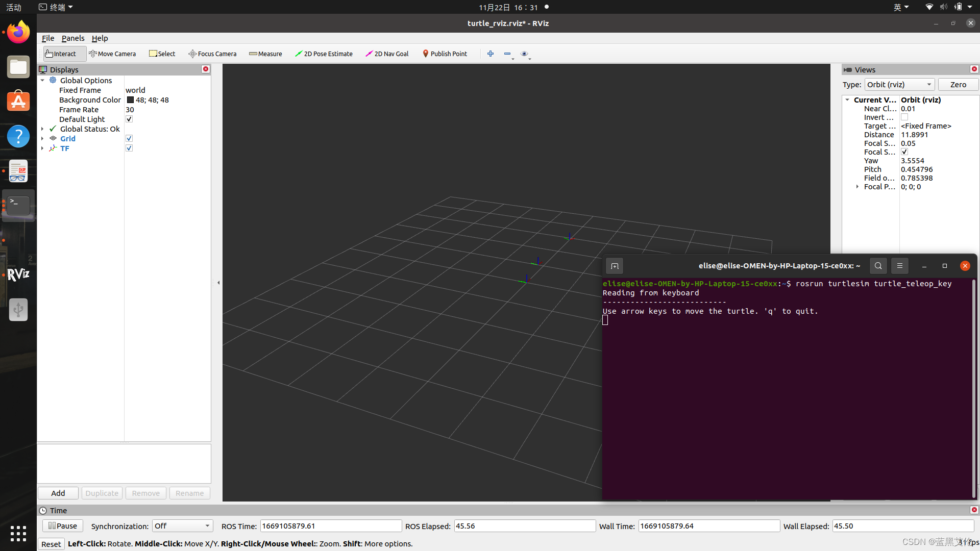Uncheck the TF display checkbox
This screenshot has height=551, width=980.
pos(129,148)
